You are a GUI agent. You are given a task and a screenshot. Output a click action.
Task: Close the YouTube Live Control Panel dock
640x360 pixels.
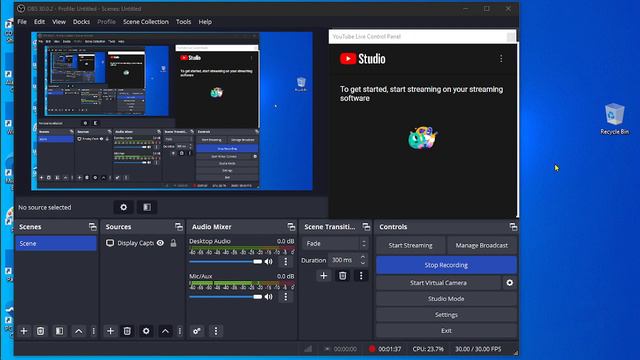tap(511, 37)
